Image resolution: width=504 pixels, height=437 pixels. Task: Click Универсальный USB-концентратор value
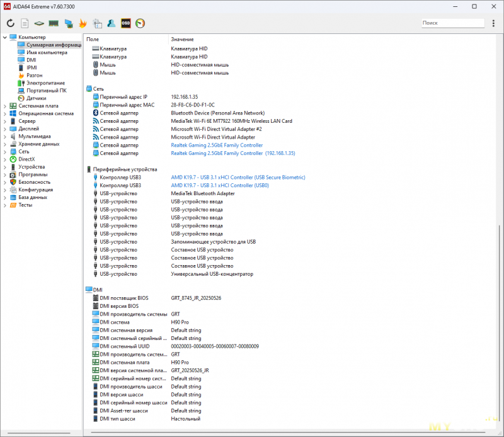pos(212,274)
